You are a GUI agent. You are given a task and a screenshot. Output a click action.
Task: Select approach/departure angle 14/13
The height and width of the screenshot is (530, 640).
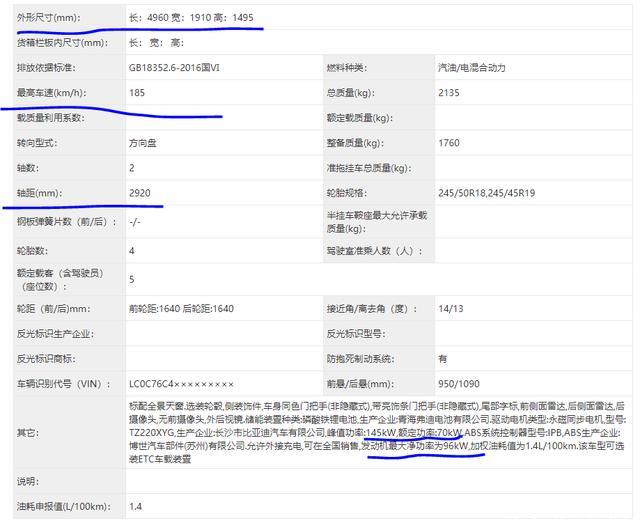pos(451,309)
